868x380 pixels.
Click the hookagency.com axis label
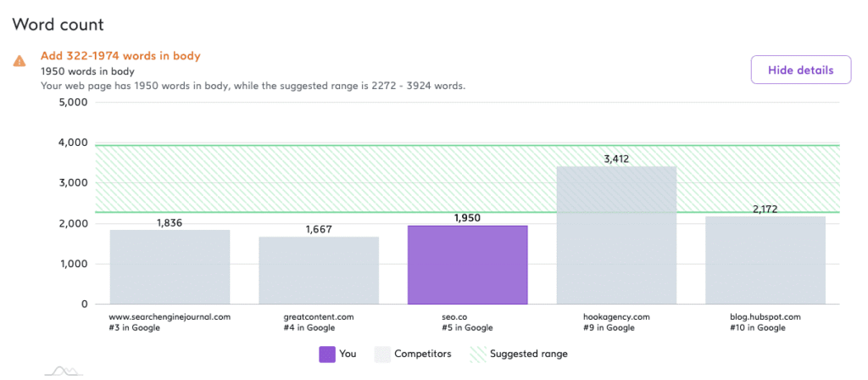[616, 316]
